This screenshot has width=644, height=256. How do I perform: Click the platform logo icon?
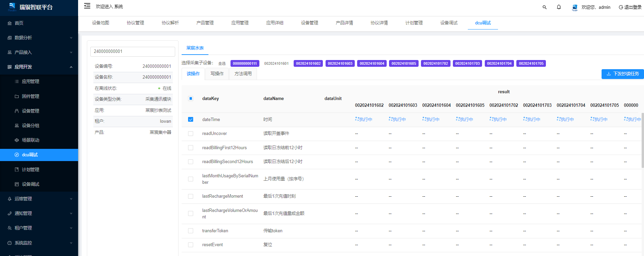(12, 7)
